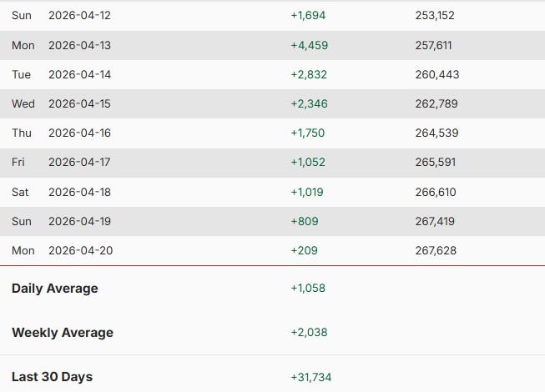Select the +1,058 daily average value
This screenshot has height=392, width=545.
[x=308, y=289]
